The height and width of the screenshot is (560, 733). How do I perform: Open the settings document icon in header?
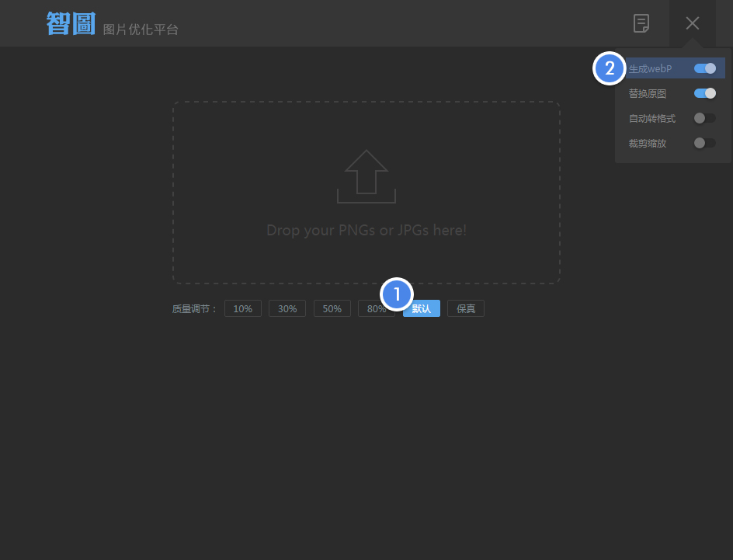(x=641, y=23)
